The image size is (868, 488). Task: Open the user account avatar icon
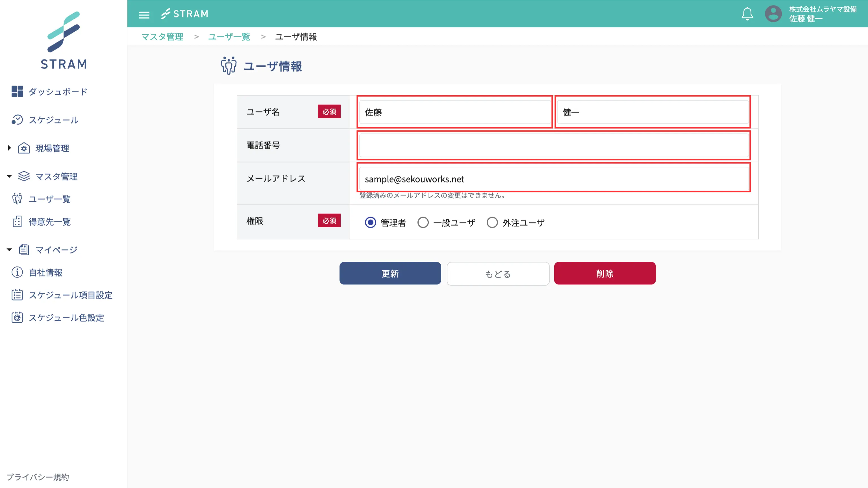773,14
